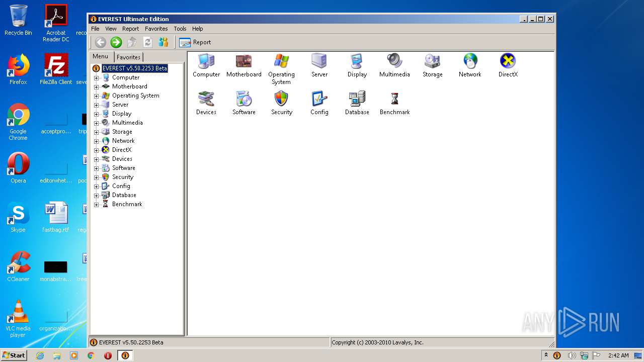The image size is (644, 362).
Task: Open the Multimedia speaker icon in main pane
Action: pyautogui.click(x=394, y=61)
